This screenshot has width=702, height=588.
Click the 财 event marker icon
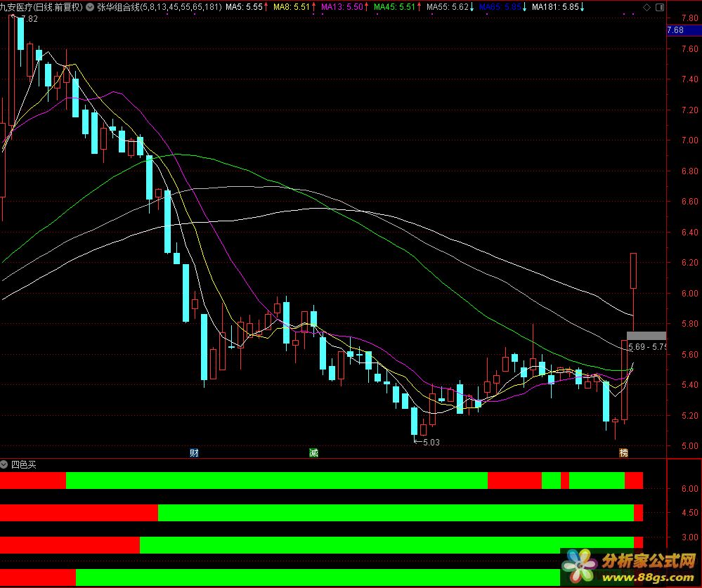pos(194,452)
